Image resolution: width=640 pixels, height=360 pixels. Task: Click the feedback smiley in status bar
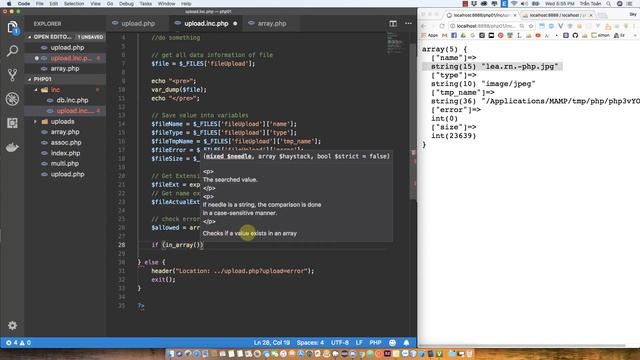pyautogui.click(x=392, y=342)
